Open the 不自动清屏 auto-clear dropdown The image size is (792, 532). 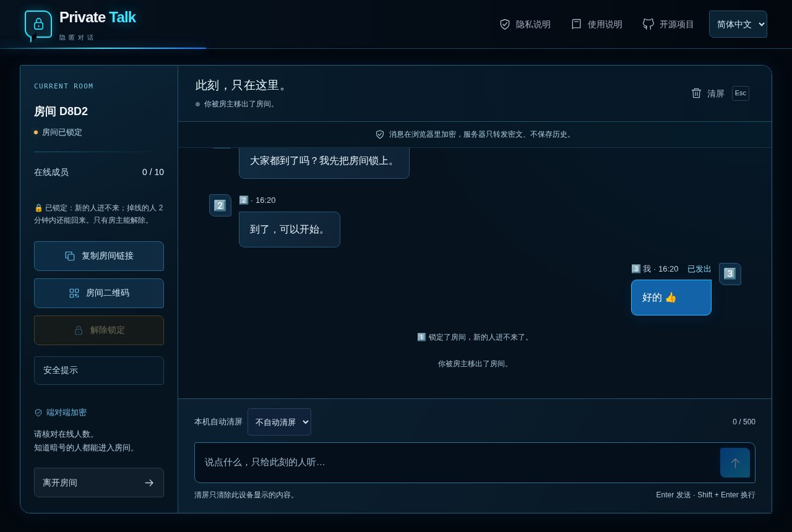point(279,422)
